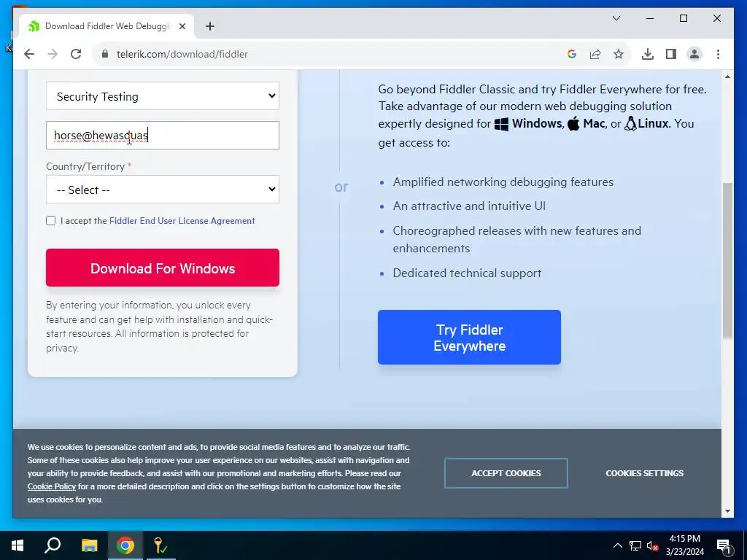Click the Google icon in address bar
Viewport: 747px width, 560px height.
click(572, 54)
